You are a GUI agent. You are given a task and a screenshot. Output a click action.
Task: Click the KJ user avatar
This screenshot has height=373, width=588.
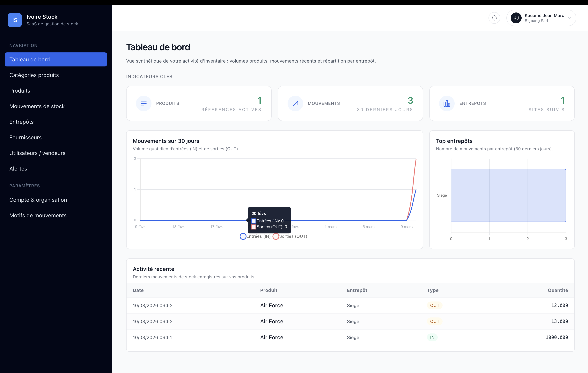(516, 18)
